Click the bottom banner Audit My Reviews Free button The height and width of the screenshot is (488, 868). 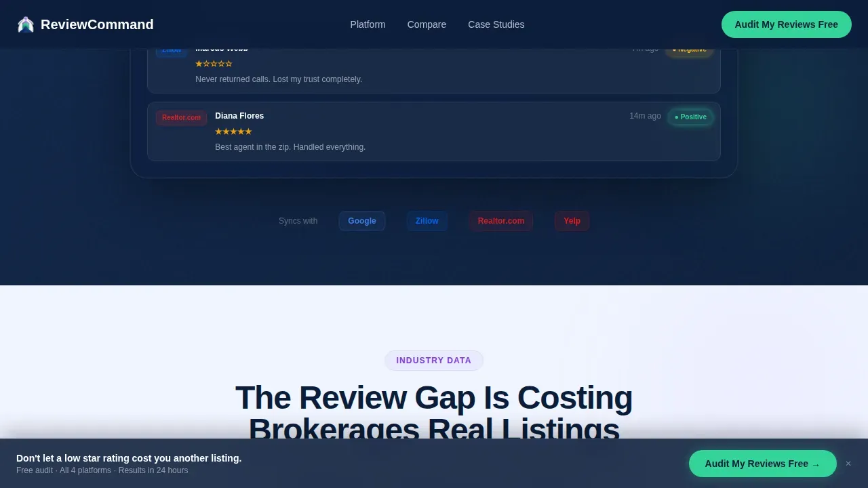pos(763,464)
